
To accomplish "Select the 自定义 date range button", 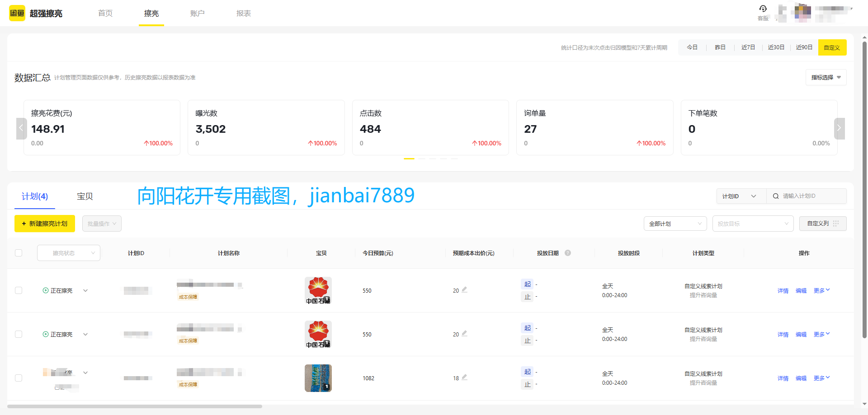I will [x=832, y=47].
